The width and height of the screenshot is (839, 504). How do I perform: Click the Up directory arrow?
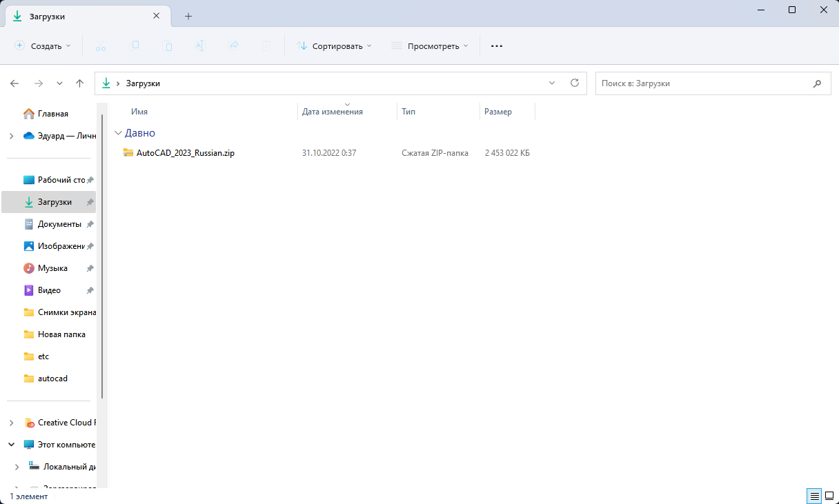79,83
